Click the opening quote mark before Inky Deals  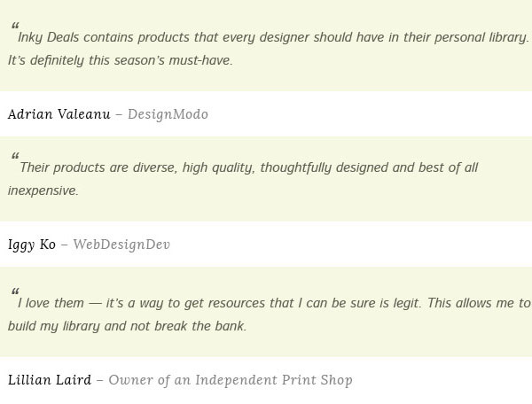pos(15,26)
